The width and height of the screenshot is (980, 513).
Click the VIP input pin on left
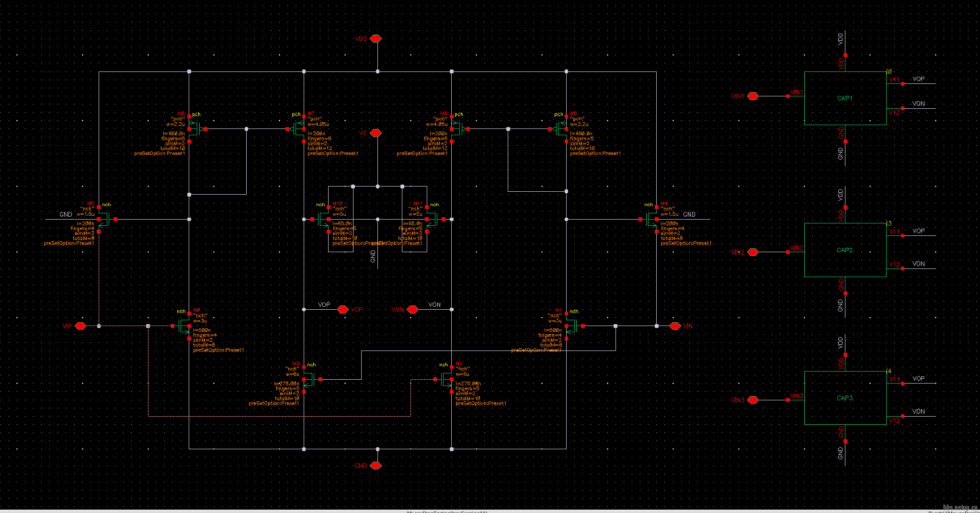coord(80,326)
